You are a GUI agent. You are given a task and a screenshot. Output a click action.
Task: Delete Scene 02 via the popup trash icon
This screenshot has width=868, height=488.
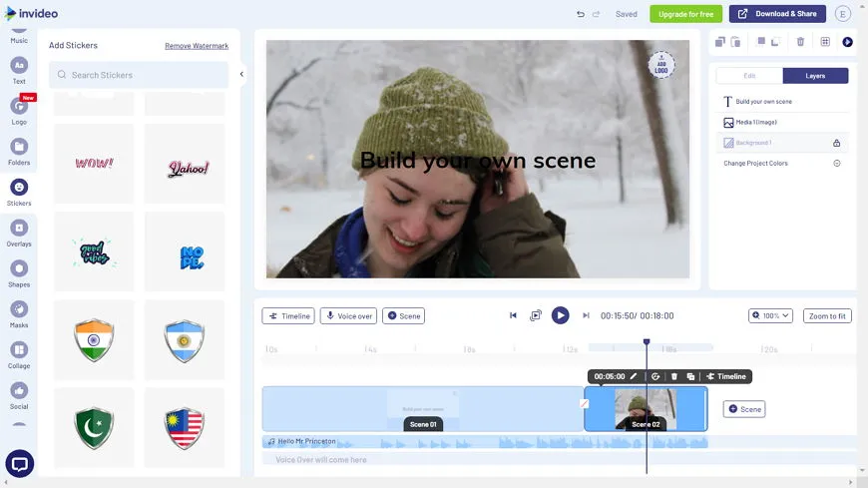pos(674,376)
